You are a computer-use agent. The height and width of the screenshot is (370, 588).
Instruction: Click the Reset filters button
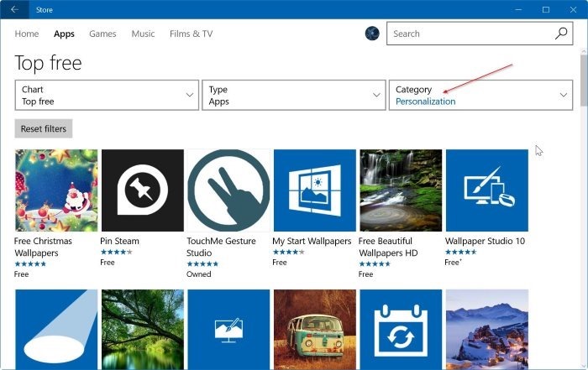[44, 128]
